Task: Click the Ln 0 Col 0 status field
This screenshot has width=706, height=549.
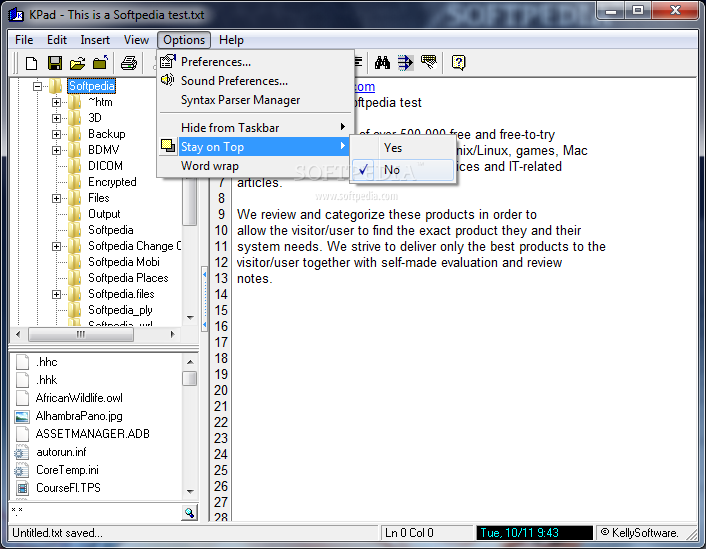Action: point(426,533)
